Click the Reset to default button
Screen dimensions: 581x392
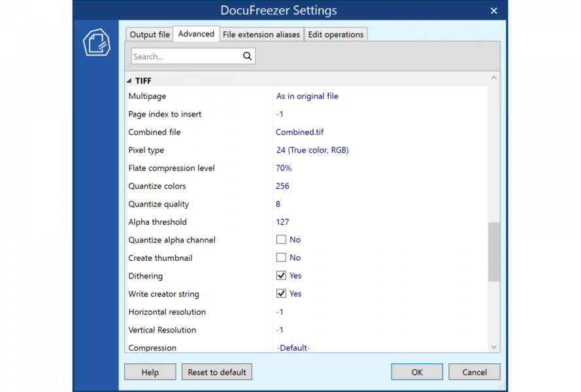[216, 372]
